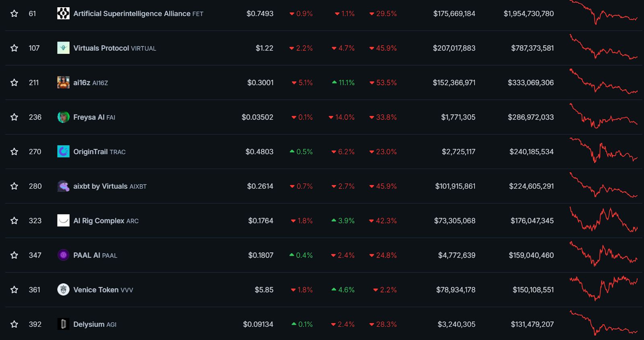Viewport: 644px width, 340px height.
Task: View the OriginTrail 7-day sparkline
Action: tap(603, 150)
